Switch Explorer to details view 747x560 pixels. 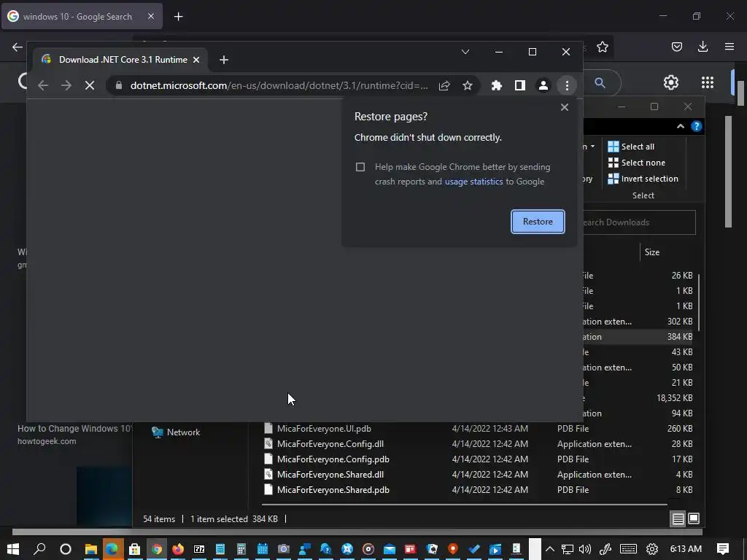(x=678, y=518)
